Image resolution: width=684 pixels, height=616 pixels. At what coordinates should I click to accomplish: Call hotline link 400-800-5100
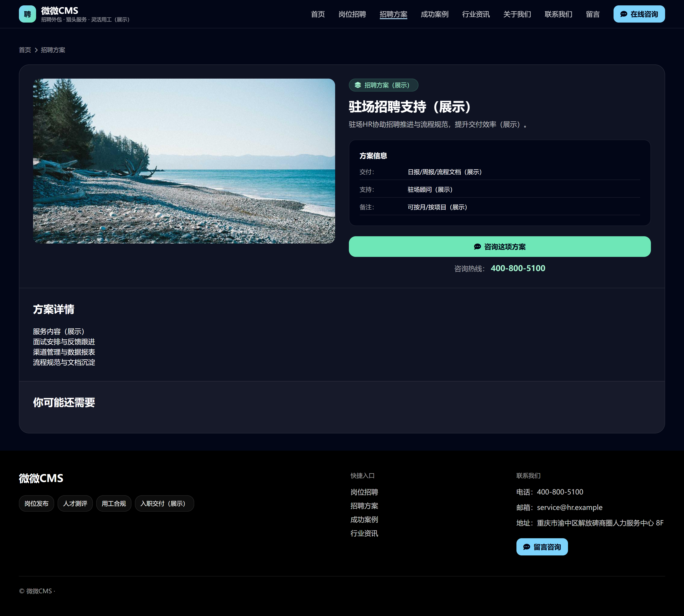tap(518, 268)
